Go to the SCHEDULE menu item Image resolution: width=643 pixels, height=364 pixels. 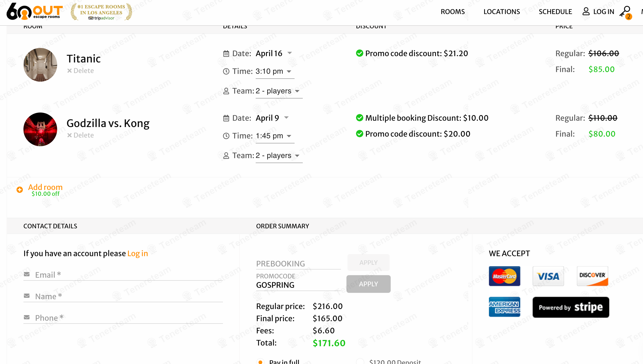(555, 11)
